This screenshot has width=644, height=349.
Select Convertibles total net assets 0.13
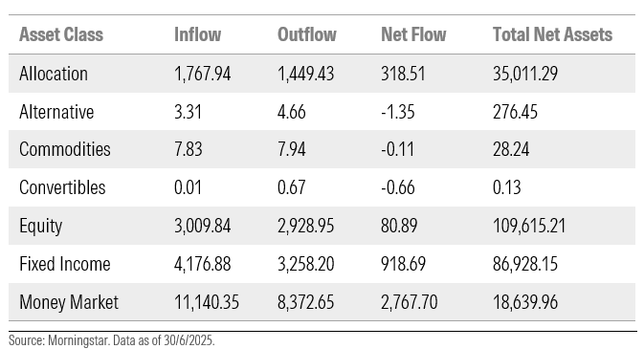point(507,187)
